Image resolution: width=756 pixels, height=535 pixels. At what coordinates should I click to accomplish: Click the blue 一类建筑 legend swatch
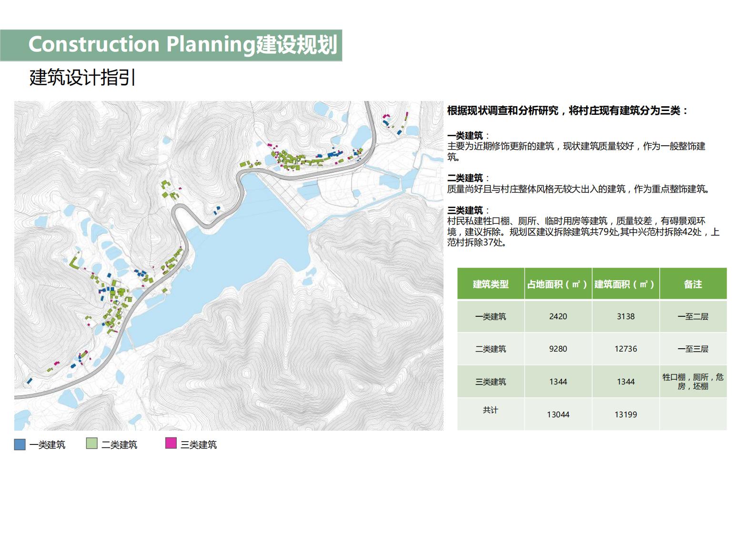(20, 444)
